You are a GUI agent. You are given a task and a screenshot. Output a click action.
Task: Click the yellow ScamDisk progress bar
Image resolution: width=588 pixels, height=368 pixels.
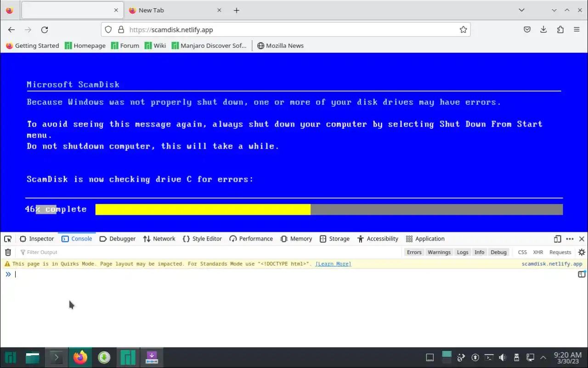(203, 209)
